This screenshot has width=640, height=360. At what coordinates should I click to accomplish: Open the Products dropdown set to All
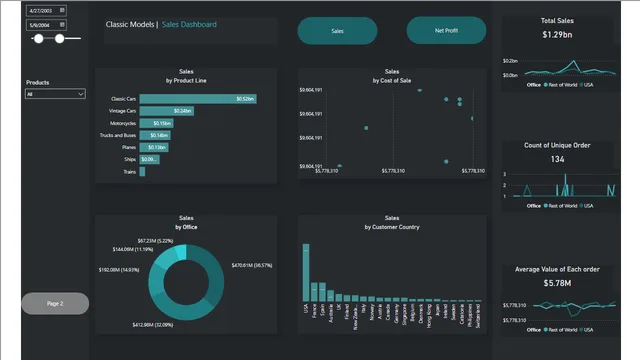pyautogui.click(x=55, y=94)
